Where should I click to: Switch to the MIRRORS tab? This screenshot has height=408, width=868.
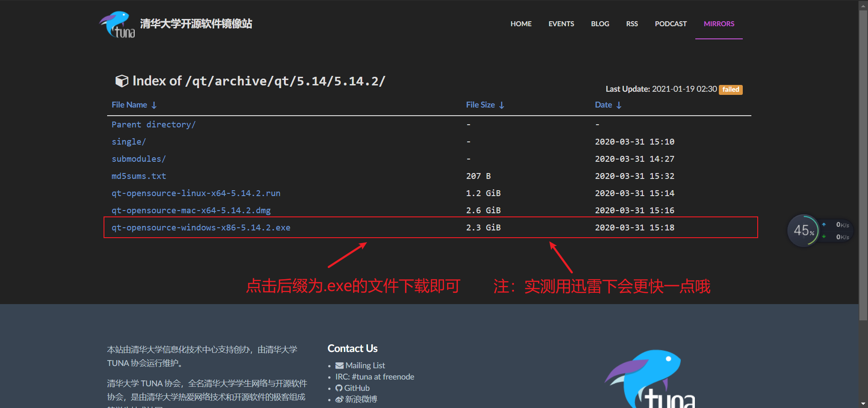tap(719, 23)
